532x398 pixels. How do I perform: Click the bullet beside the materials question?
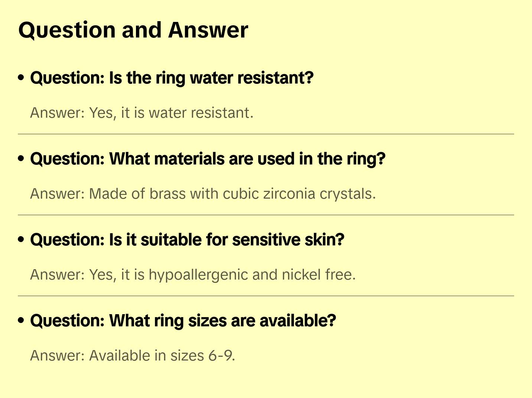point(21,159)
